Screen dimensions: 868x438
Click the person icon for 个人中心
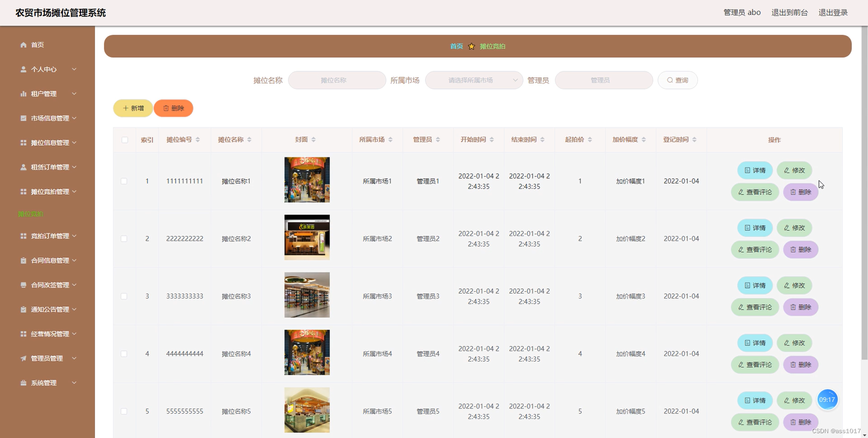point(23,69)
